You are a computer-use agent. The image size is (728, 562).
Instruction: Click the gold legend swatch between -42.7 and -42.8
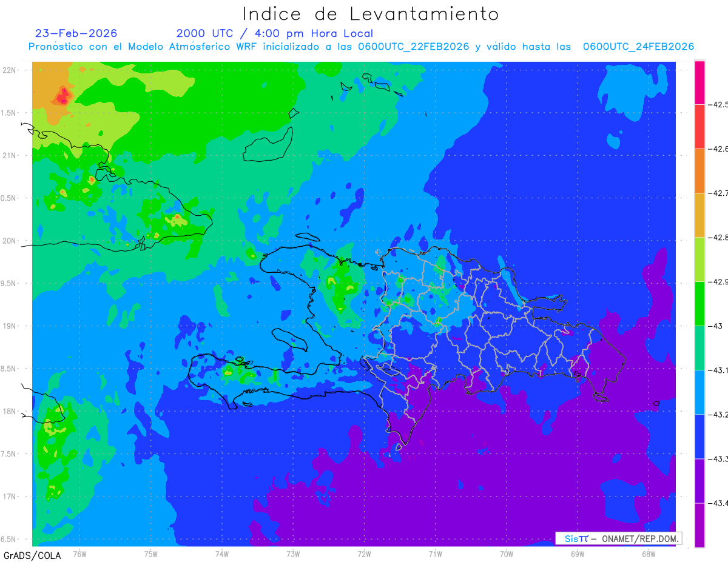(x=699, y=215)
